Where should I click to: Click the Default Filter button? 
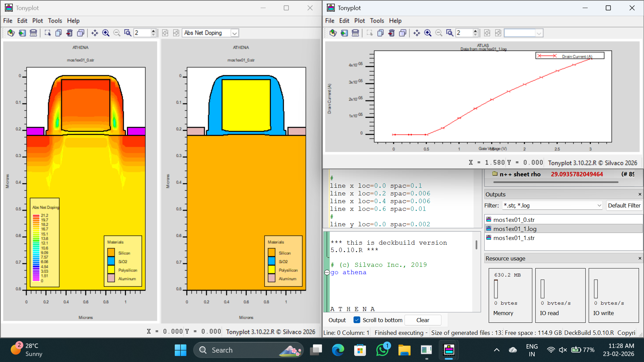tap(624, 205)
